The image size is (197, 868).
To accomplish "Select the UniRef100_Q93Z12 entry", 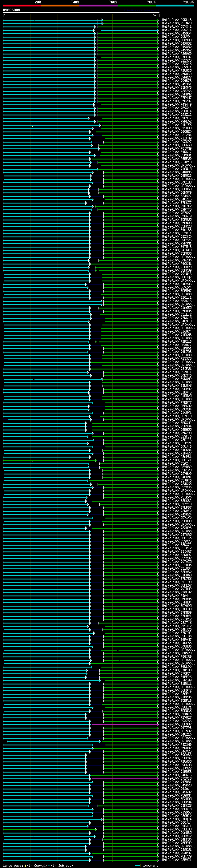I will tap(177, 115).
